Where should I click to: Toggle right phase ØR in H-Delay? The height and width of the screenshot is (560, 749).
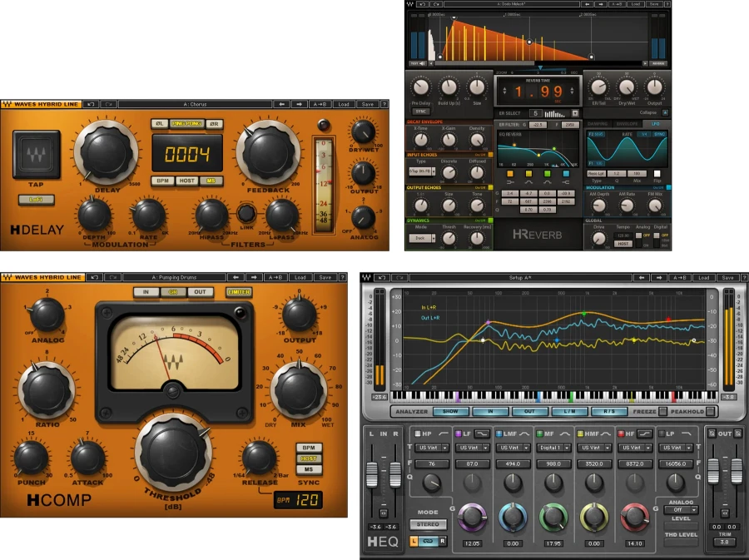click(215, 124)
